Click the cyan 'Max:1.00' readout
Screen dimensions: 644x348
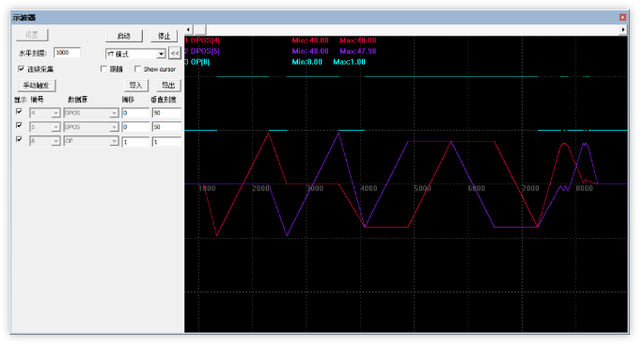349,62
